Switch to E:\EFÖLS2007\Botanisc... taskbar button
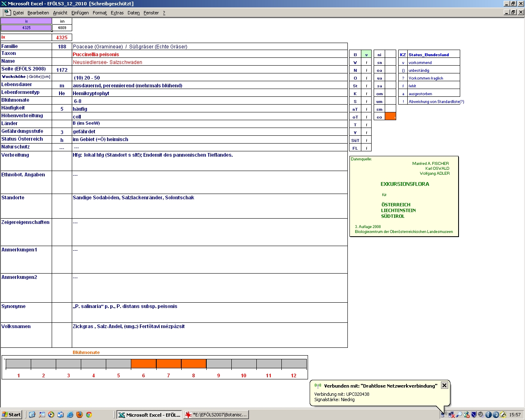Viewport: 525px width, 420px height. [x=216, y=415]
